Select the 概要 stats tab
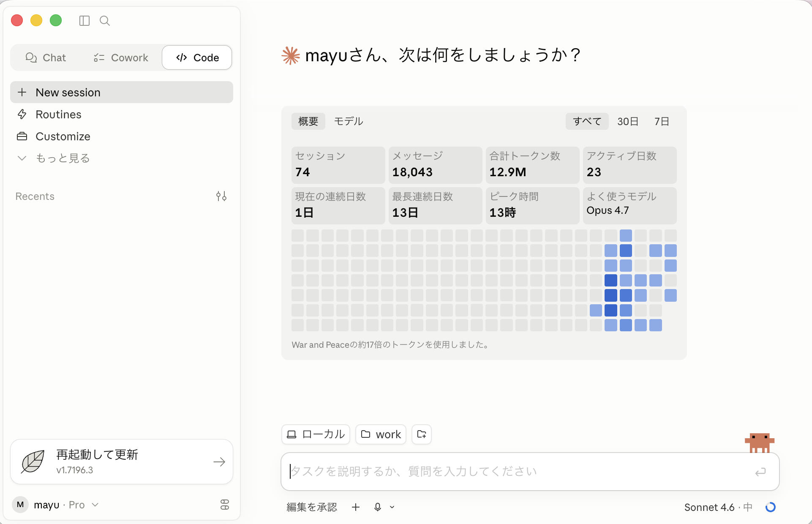The image size is (812, 524). pos(308,121)
